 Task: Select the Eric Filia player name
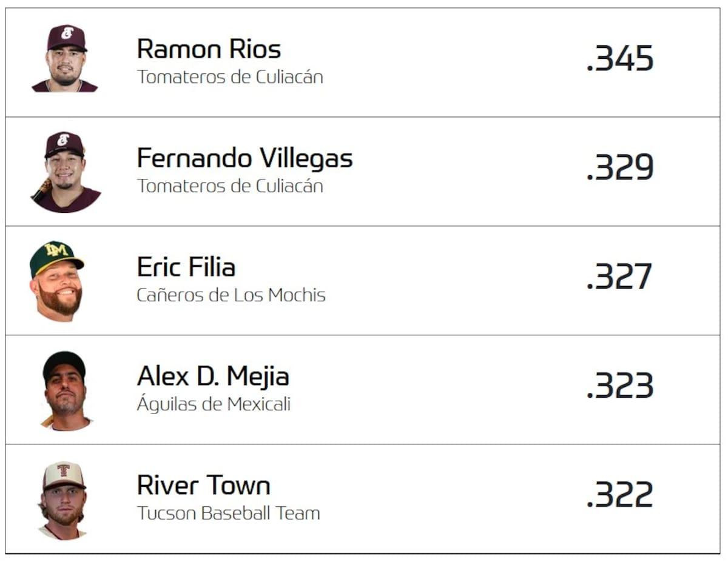click(x=186, y=267)
